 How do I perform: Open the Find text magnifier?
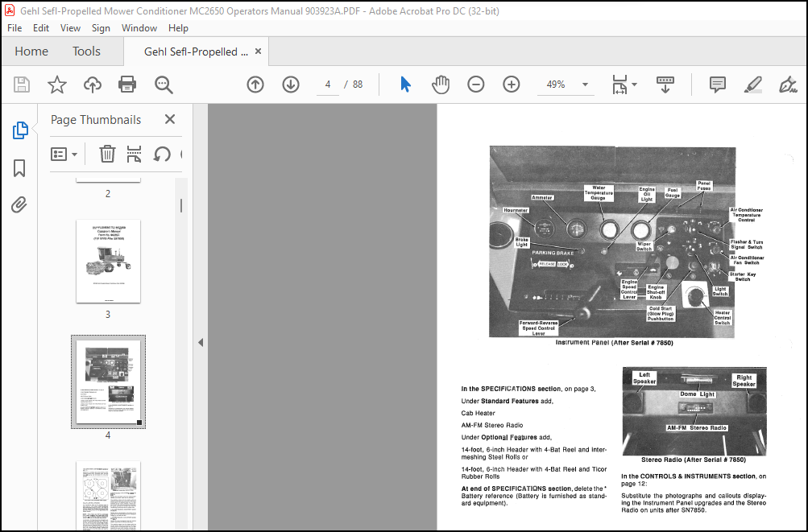pos(164,85)
